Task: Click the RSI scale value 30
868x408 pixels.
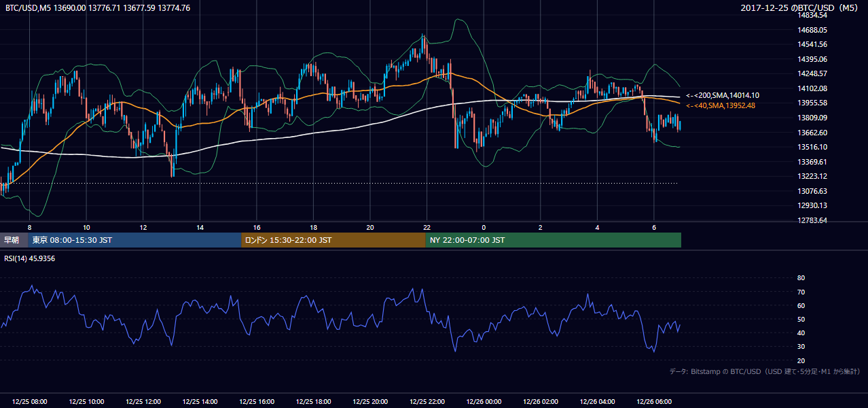Action: tap(801, 346)
